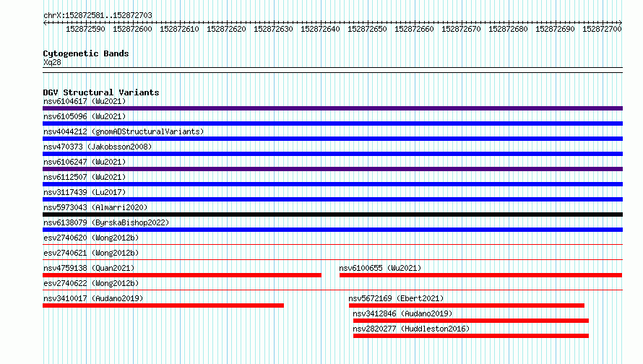Open nsv6112507 (Wu2021) variant details
This screenshot has height=364, width=643.
tap(85, 177)
